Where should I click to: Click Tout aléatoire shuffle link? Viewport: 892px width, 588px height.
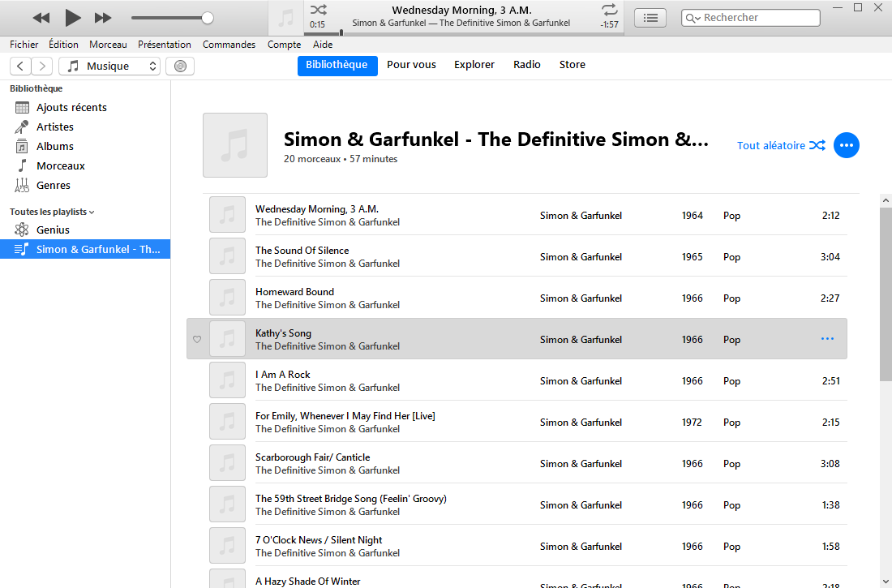[x=781, y=145]
